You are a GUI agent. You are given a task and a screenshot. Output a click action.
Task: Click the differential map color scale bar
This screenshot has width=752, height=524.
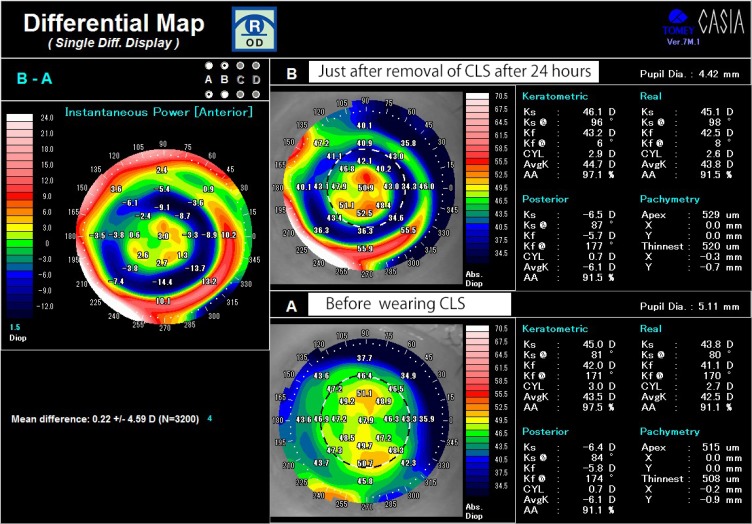click(20, 216)
